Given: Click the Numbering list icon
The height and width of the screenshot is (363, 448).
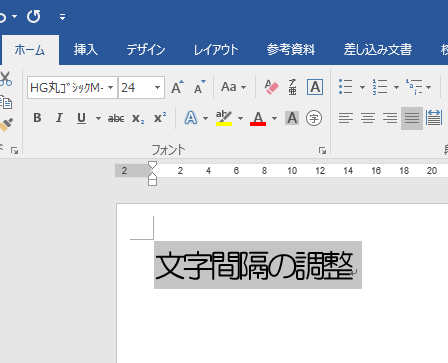Looking at the screenshot, I should [x=380, y=87].
